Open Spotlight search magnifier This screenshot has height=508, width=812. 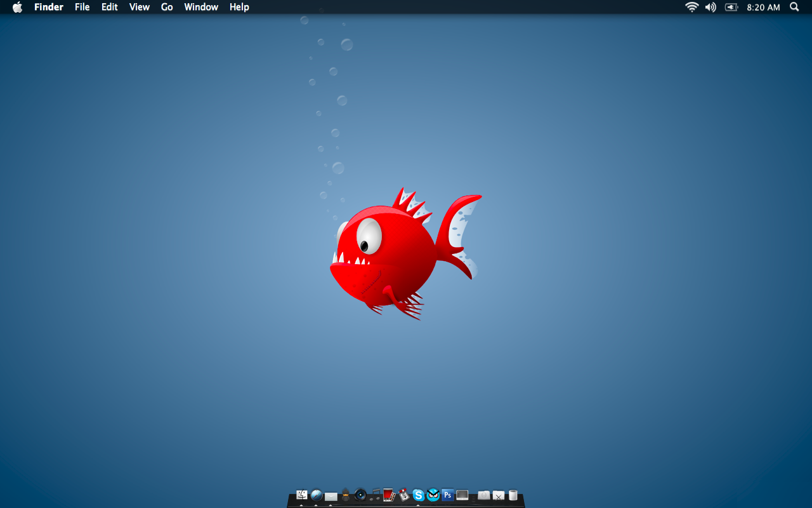[x=794, y=7]
